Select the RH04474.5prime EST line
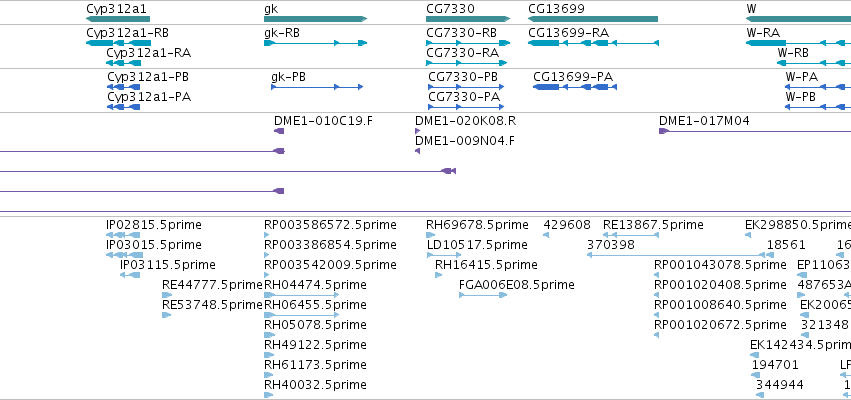 pos(301,295)
